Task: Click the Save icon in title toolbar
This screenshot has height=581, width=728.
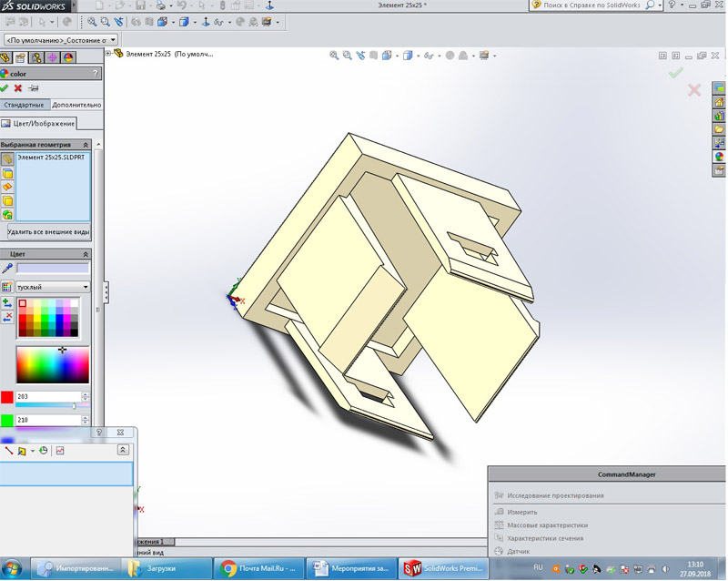Action: pos(140,5)
